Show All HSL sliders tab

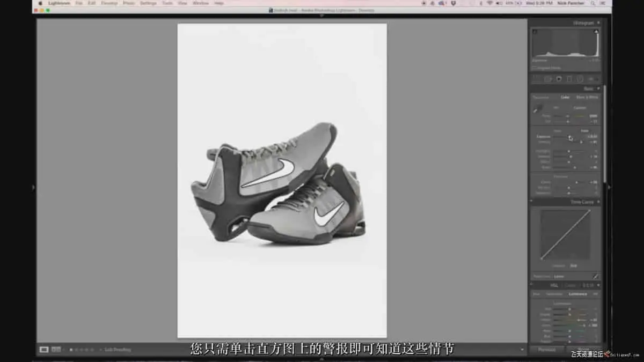click(595, 294)
